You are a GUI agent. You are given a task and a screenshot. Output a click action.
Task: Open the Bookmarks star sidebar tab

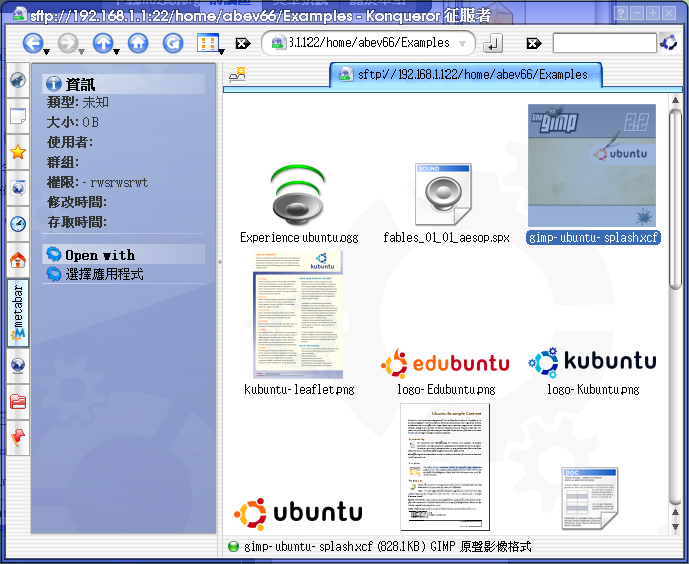click(x=18, y=152)
